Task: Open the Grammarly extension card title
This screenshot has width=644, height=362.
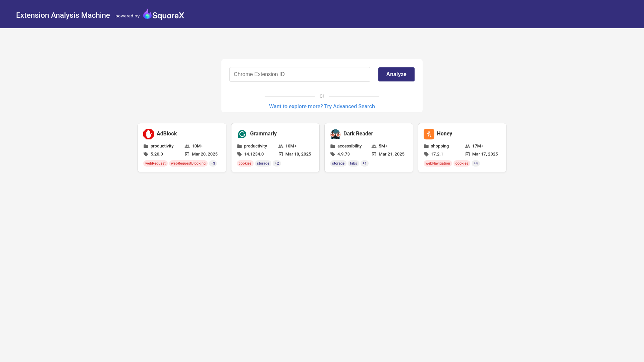Action: (263, 134)
